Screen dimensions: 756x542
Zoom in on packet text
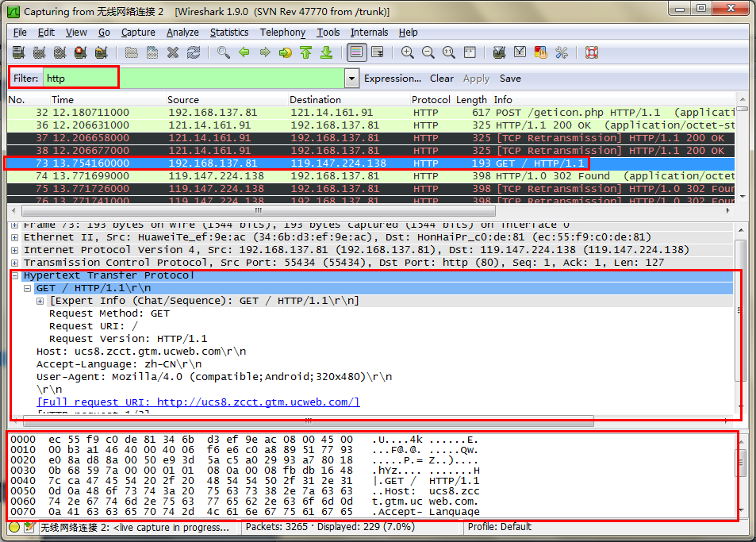pos(408,53)
